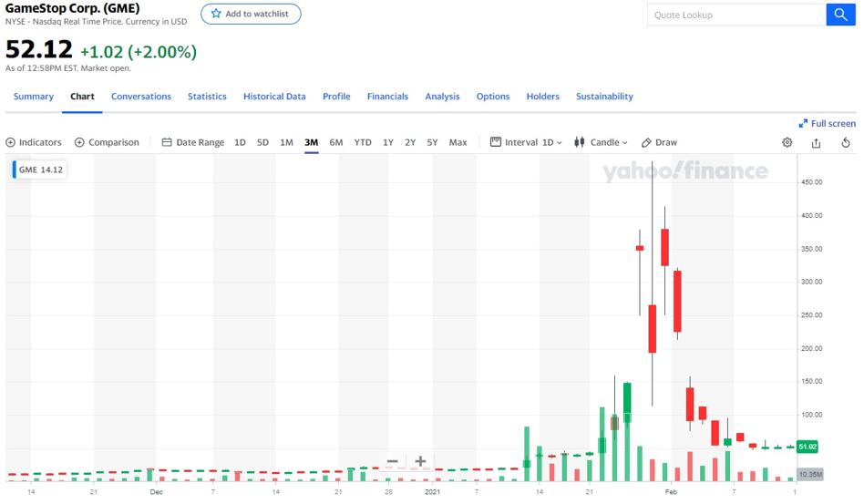The height and width of the screenshot is (504, 864).
Task: Zoom out chart with minus button
Action: [x=392, y=461]
